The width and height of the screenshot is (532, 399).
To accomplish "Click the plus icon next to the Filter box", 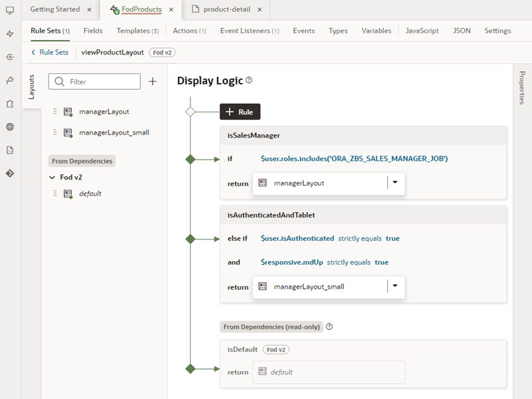I will click(153, 81).
